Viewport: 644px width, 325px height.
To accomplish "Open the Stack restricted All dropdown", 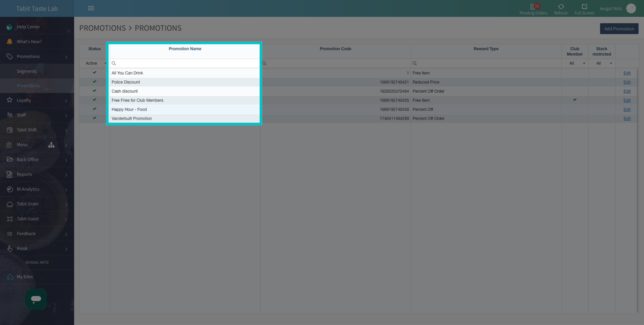I will (602, 63).
